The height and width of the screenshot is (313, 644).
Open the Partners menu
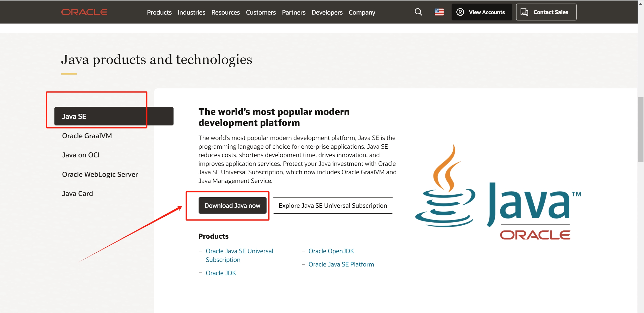click(294, 12)
